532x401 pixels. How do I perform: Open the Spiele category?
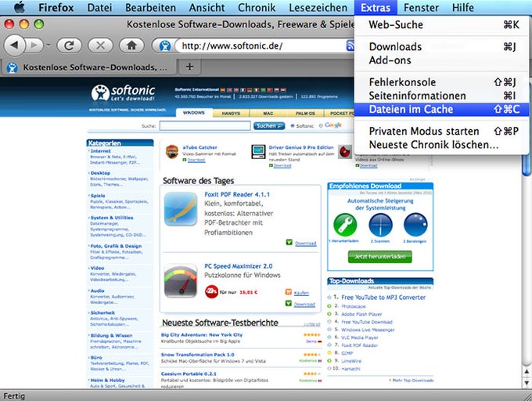[x=98, y=196]
